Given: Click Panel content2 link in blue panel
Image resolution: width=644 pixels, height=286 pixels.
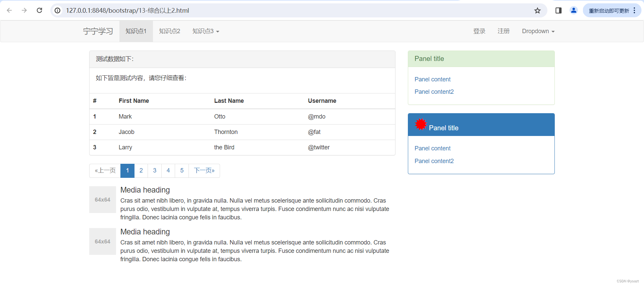Looking at the screenshot, I should pyautogui.click(x=434, y=161).
